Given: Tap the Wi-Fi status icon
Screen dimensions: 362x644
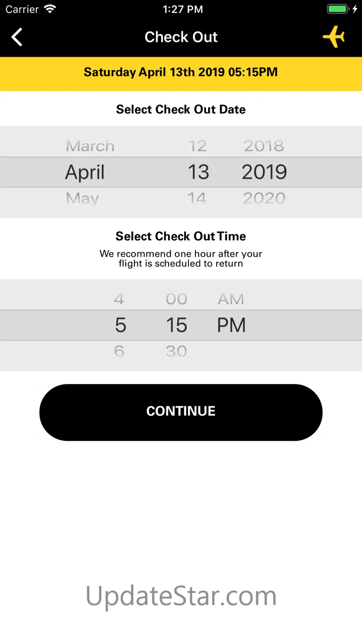Looking at the screenshot, I should (49, 9).
